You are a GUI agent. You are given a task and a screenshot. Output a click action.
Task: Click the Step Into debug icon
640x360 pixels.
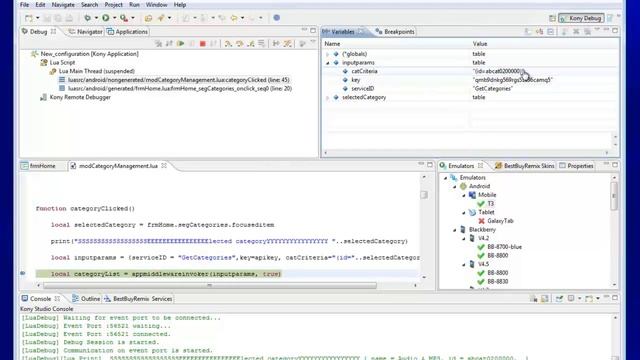tap(229, 44)
